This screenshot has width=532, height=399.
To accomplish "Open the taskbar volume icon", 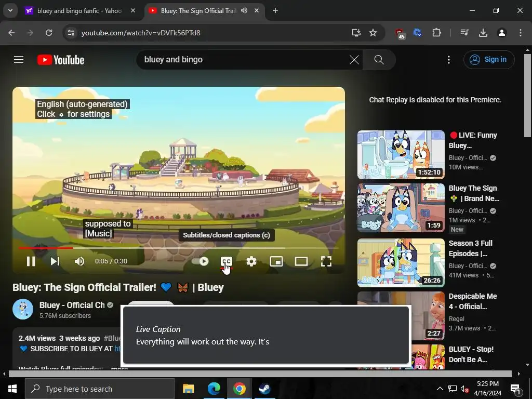I will pos(465,389).
